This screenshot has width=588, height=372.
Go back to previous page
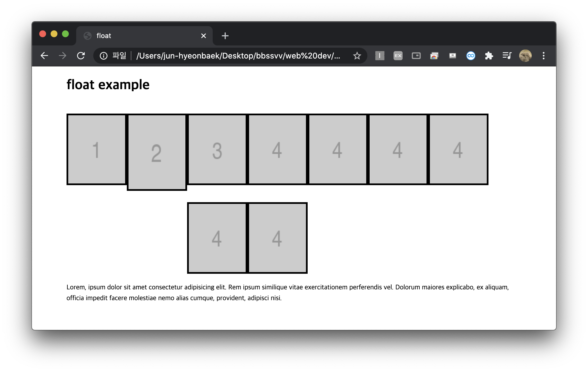(x=44, y=56)
